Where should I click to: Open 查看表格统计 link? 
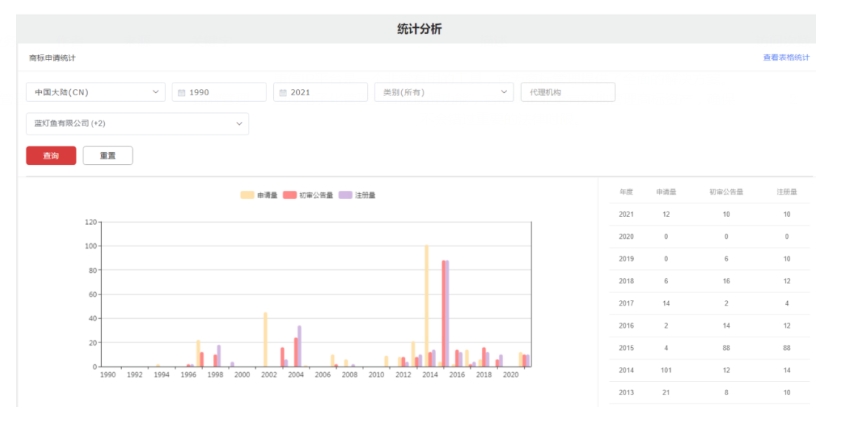tap(786, 58)
